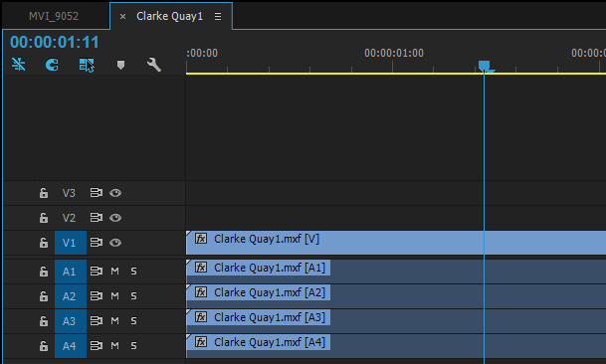This screenshot has width=606, height=364.
Task: Toggle nest sequences insert mode icon
Action: (18, 64)
